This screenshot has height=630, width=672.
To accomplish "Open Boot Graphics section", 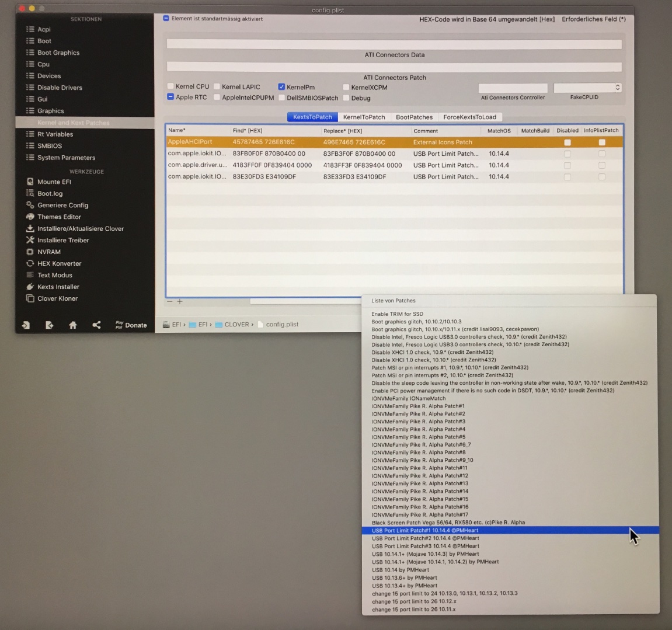I will pos(58,53).
